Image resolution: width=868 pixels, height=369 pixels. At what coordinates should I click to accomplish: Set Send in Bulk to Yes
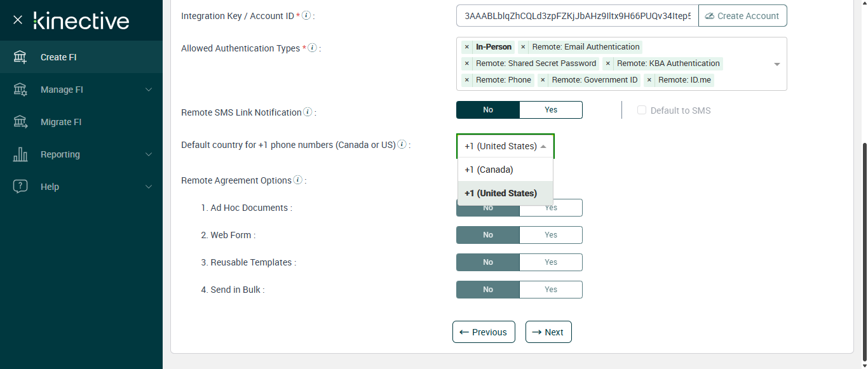550,290
